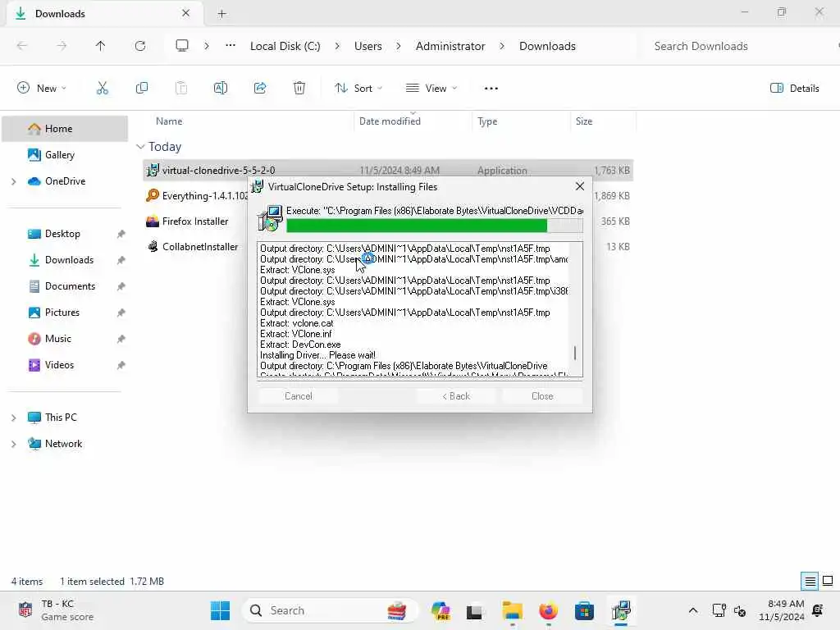Open the clock and date panel

click(781, 610)
